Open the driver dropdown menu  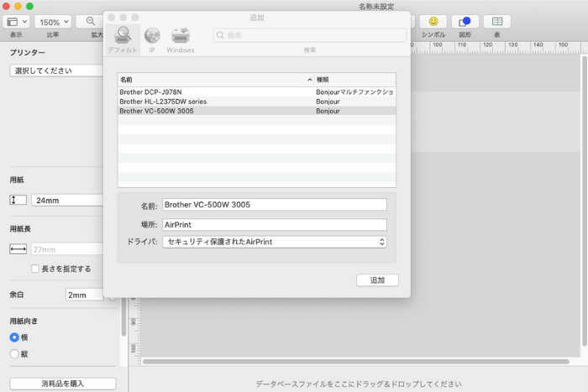click(275, 242)
